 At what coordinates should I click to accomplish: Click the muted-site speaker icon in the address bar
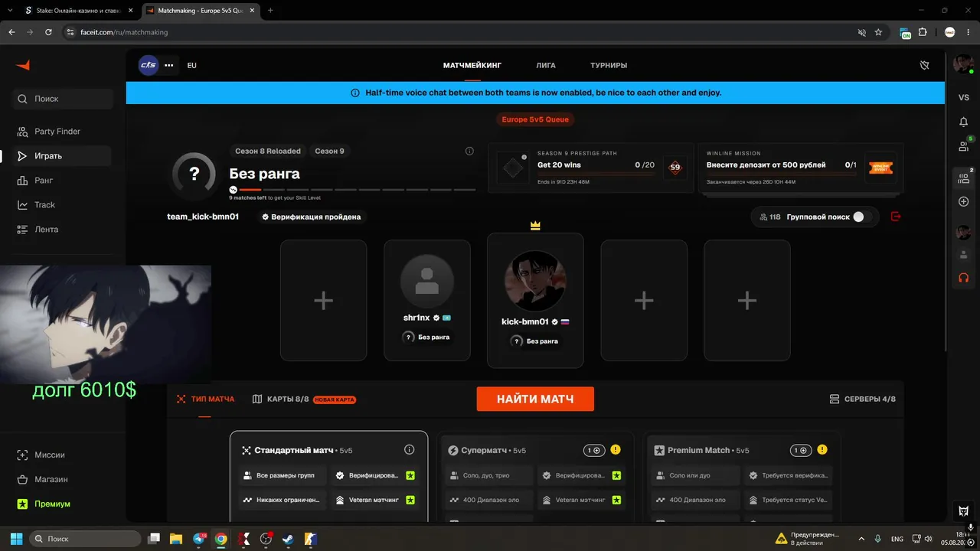[x=861, y=32]
